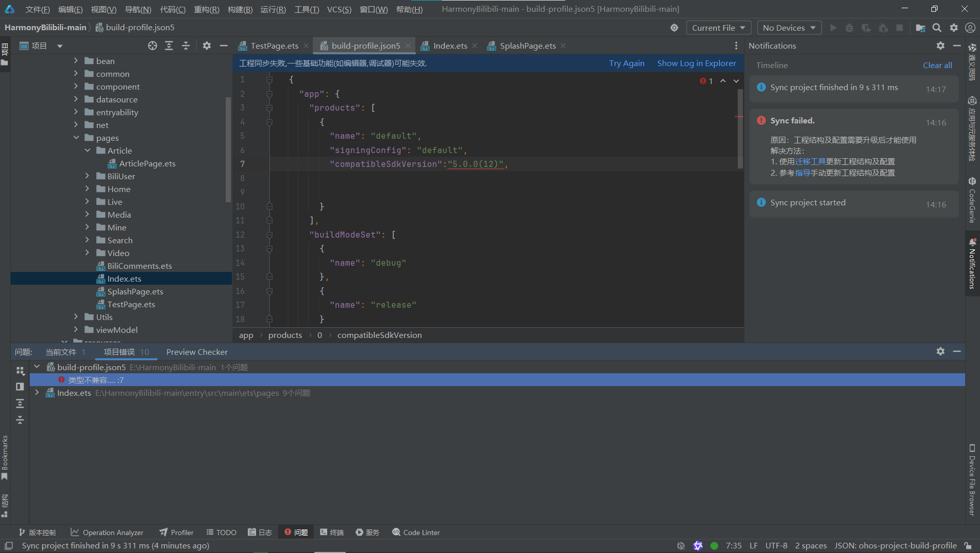Open the IDE settings gear in top toolbar
This screenshot has height=553, width=980.
click(954, 28)
